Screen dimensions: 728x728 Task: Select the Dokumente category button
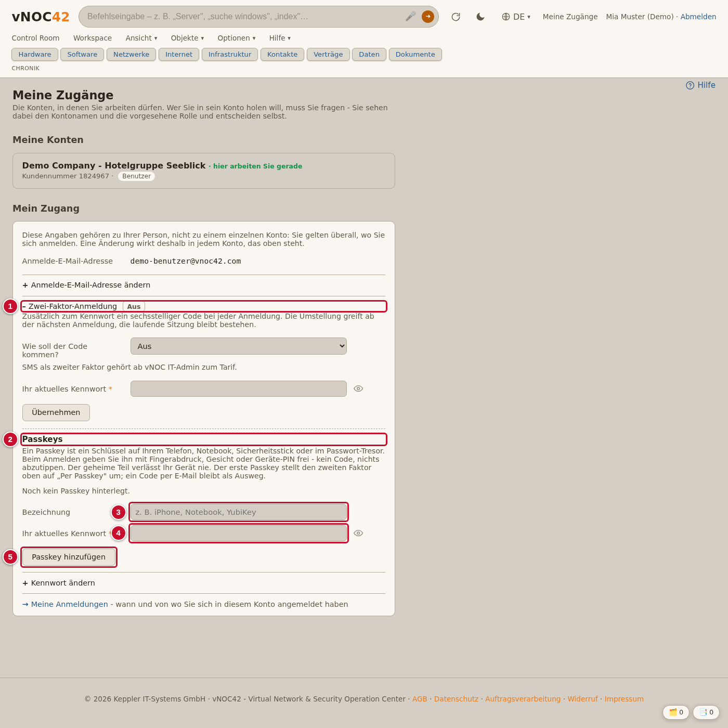(415, 55)
